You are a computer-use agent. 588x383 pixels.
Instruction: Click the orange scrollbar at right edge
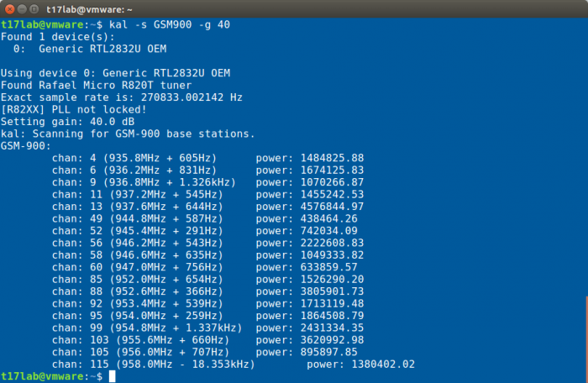586,339
